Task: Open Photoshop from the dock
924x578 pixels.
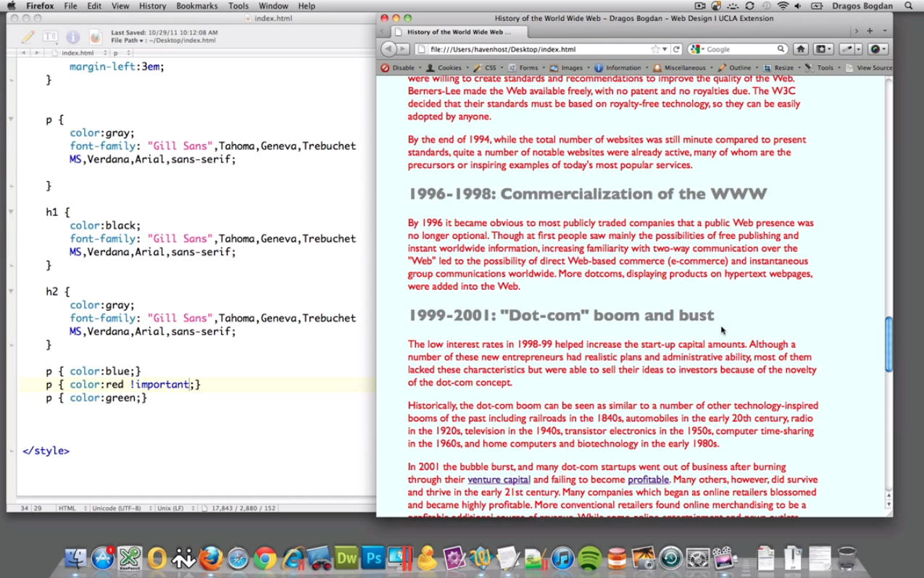Action: [x=373, y=558]
